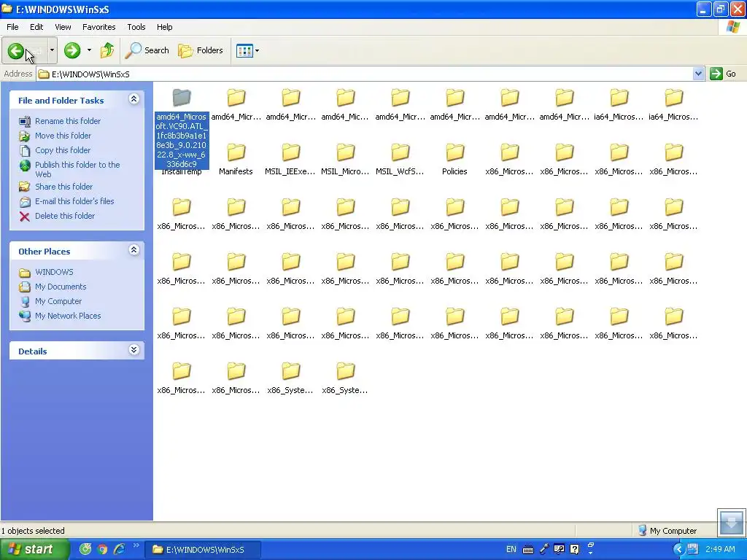Open the View menu
747x560 pixels.
point(63,27)
